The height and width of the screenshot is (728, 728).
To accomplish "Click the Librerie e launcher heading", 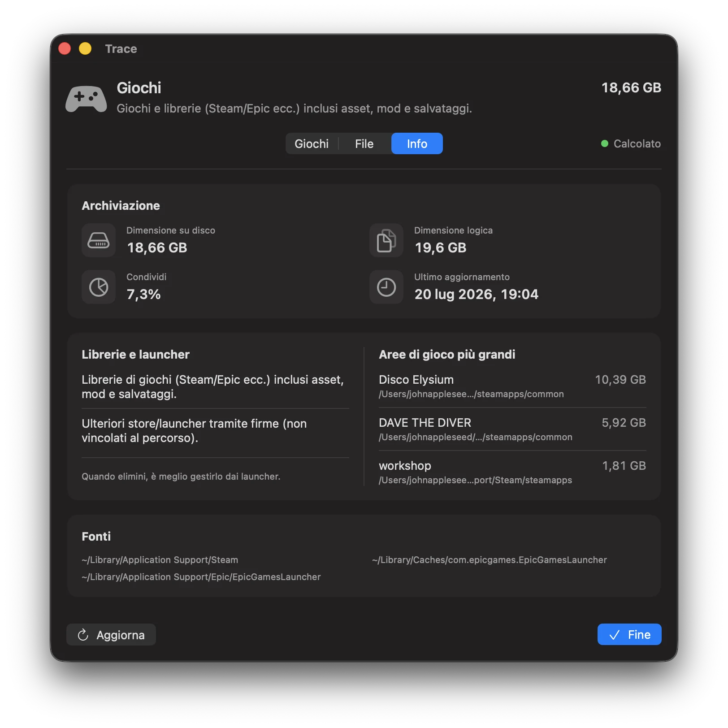I will [x=135, y=354].
